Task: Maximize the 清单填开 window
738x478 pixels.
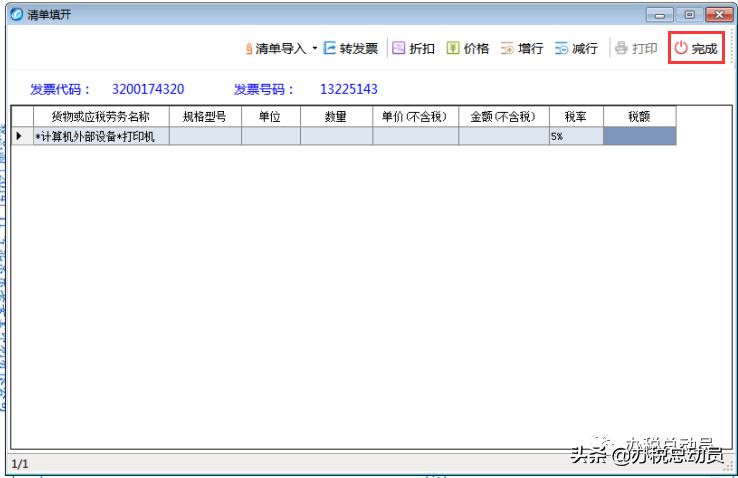Action: pos(690,15)
